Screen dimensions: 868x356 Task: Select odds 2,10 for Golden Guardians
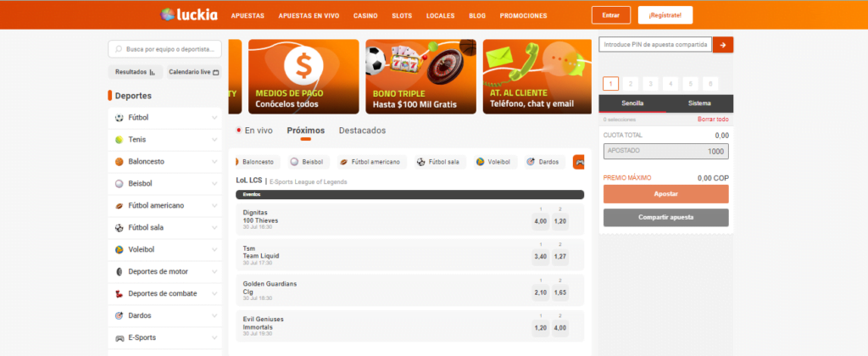(540, 292)
